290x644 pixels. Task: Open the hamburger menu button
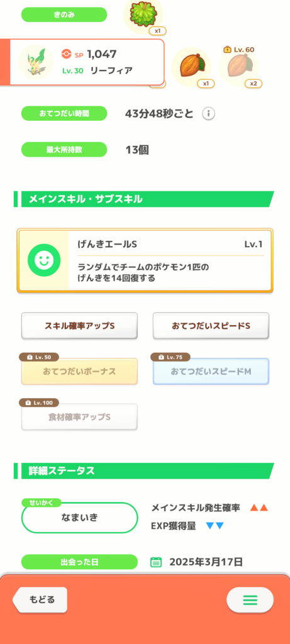coord(250,600)
